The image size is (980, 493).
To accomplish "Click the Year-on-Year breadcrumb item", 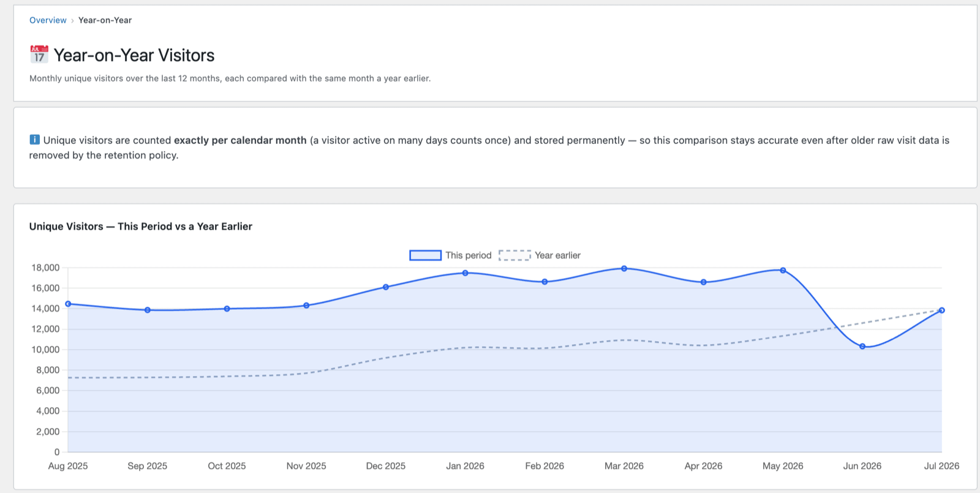I will click(x=105, y=20).
